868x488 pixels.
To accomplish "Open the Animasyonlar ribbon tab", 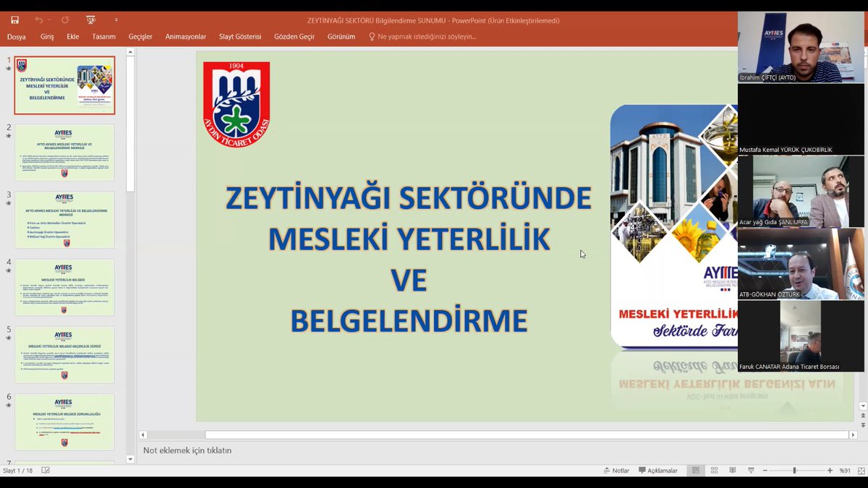I will tap(185, 35).
